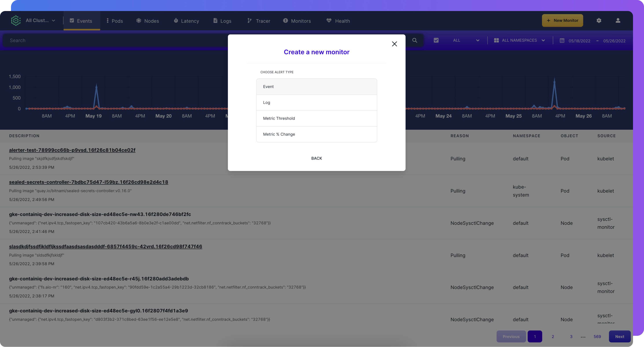Image resolution: width=644 pixels, height=347 pixels.
Task: Click BACK in the monitor dialog
Action: (317, 158)
